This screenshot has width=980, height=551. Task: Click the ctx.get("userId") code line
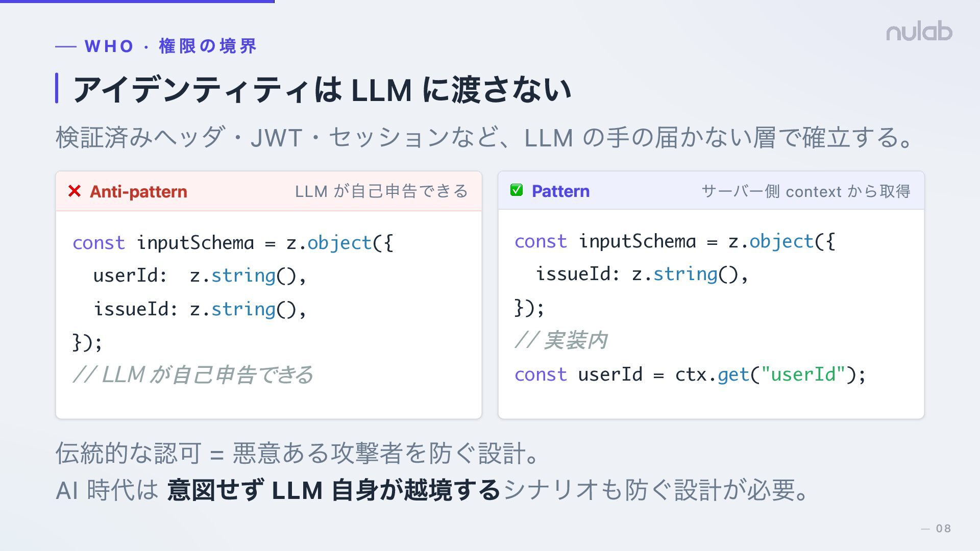(690, 374)
